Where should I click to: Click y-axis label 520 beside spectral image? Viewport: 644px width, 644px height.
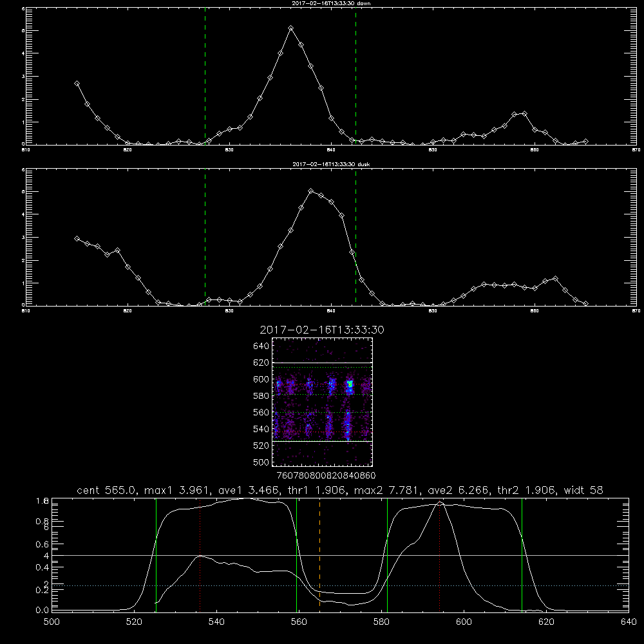tap(261, 446)
